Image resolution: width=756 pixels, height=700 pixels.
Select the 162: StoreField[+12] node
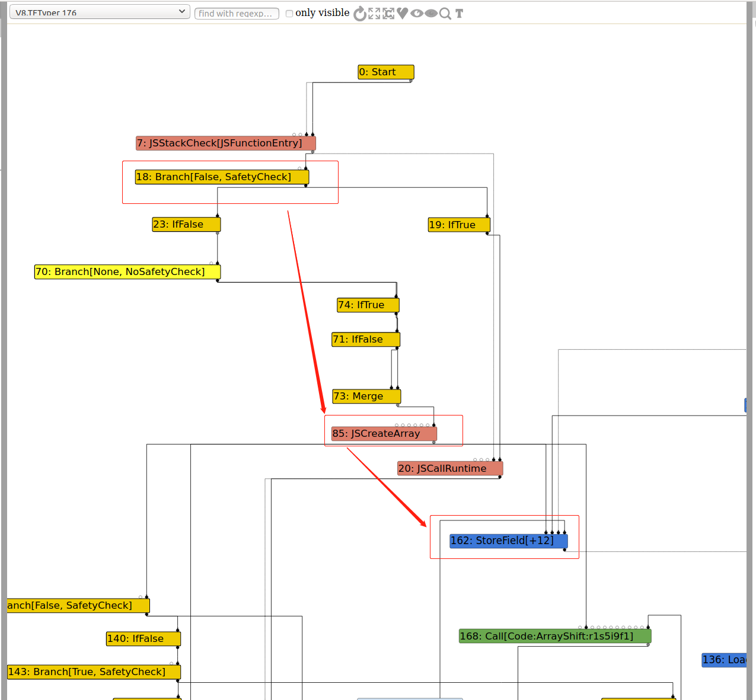click(x=509, y=541)
